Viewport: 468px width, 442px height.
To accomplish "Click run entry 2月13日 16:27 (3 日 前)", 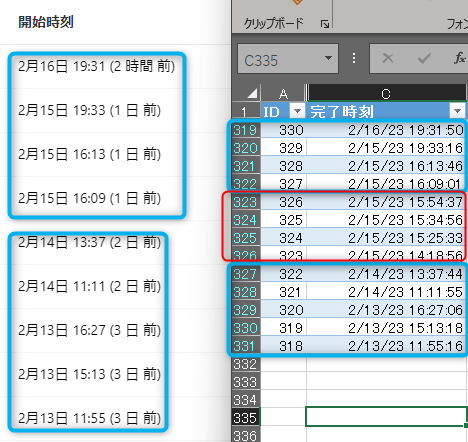I will click(x=90, y=330).
